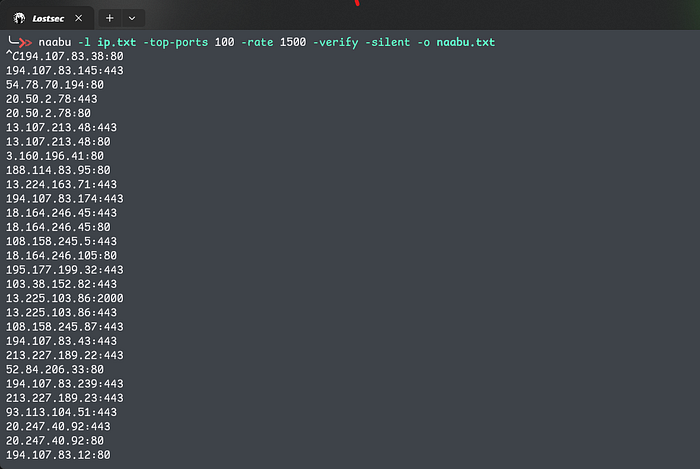Open a new terminal tab with plus button
This screenshot has width=700, height=469.
[109, 18]
